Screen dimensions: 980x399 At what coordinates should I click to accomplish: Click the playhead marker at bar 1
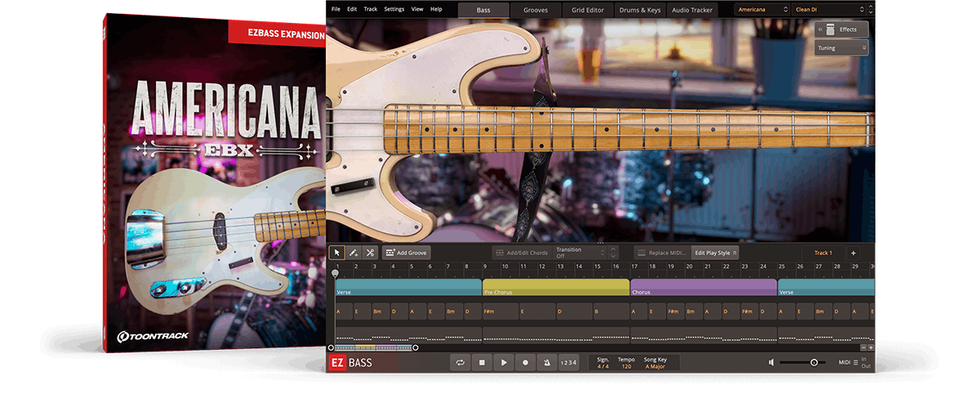(x=335, y=274)
